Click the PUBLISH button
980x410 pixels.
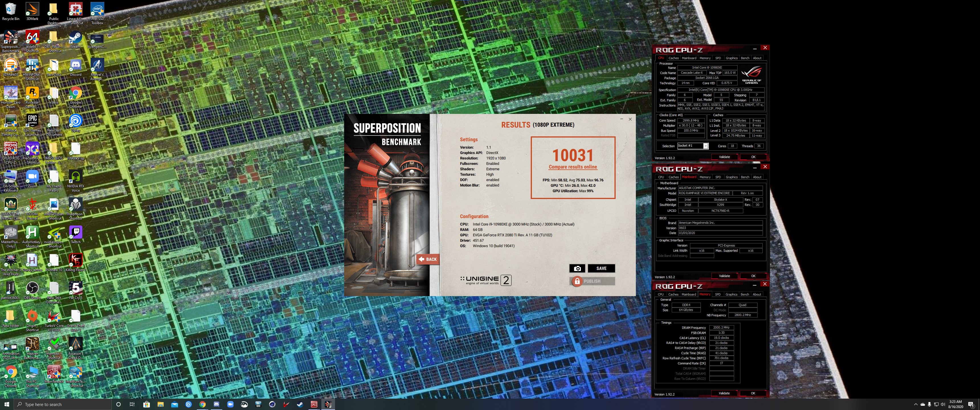(592, 281)
